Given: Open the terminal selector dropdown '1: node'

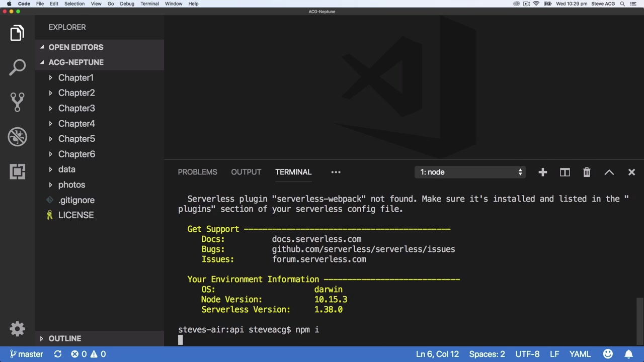Looking at the screenshot, I should pos(470,172).
